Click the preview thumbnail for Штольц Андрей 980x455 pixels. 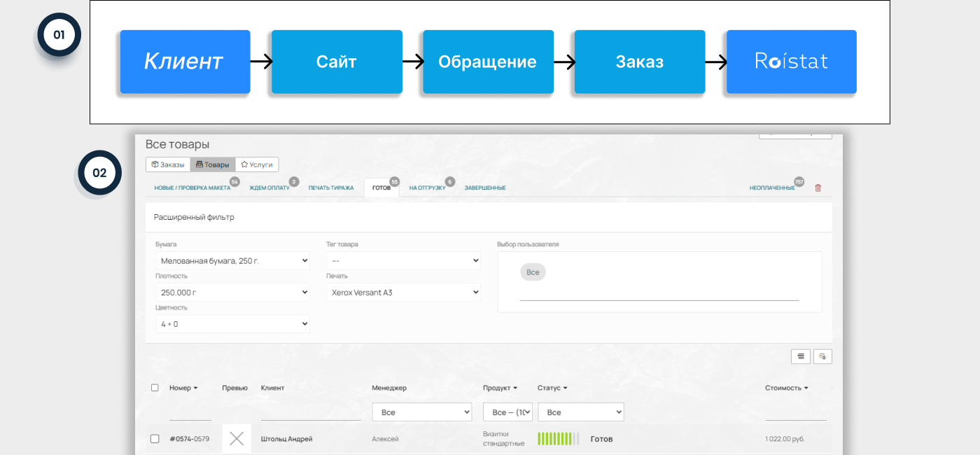click(237, 439)
